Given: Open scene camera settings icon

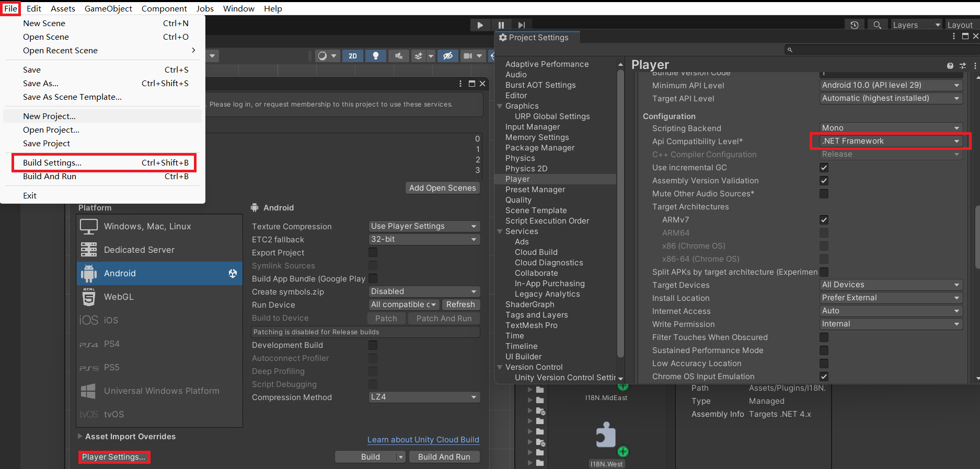Looking at the screenshot, I should (x=468, y=56).
